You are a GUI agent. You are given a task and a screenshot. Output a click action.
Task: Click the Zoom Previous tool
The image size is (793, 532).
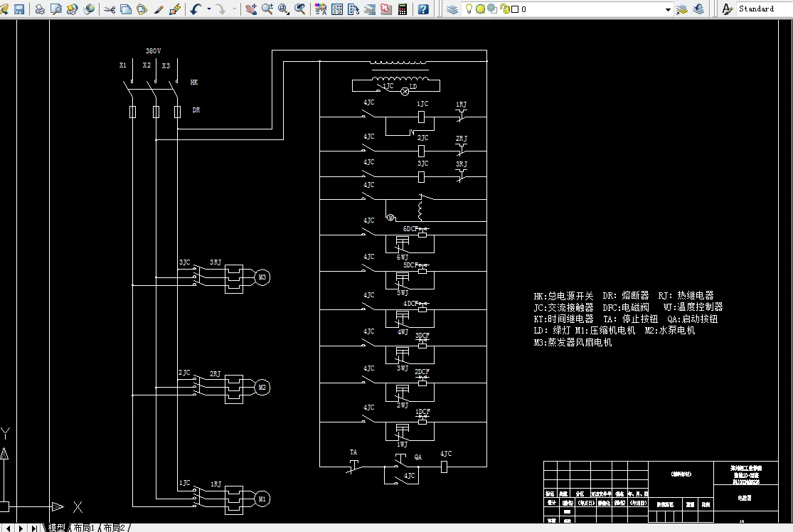[x=300, y=9]
